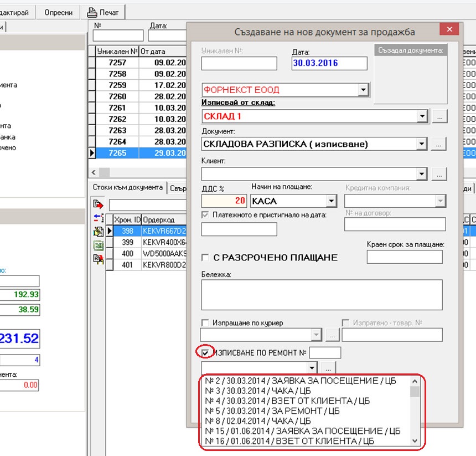Open the document type dropdown СКЛАДОВА РАЗПИСКА
This screenshot has height=456, width=476.
421,144
